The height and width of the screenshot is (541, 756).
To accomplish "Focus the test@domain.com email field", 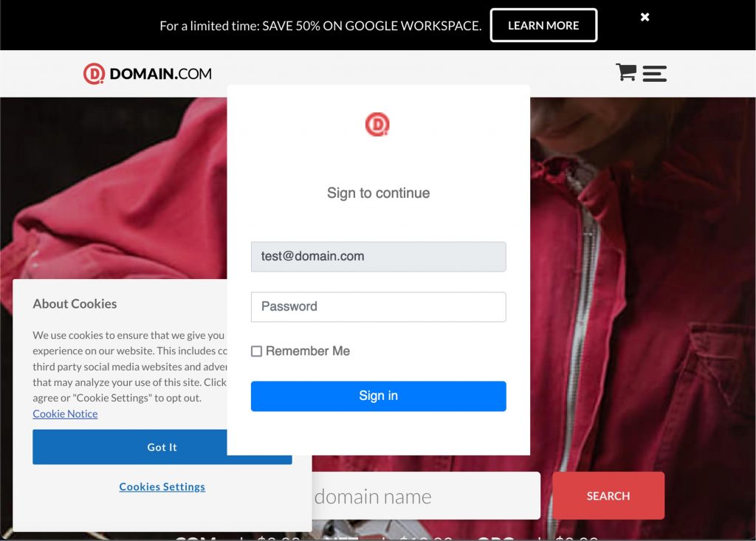I will (378, 257).
